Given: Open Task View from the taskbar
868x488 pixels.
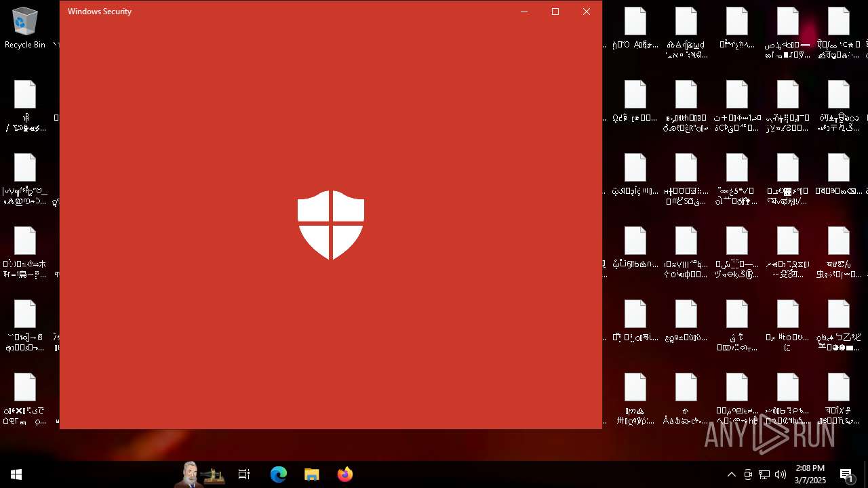Looking at the screenshot, I should [x=244, y=474].
